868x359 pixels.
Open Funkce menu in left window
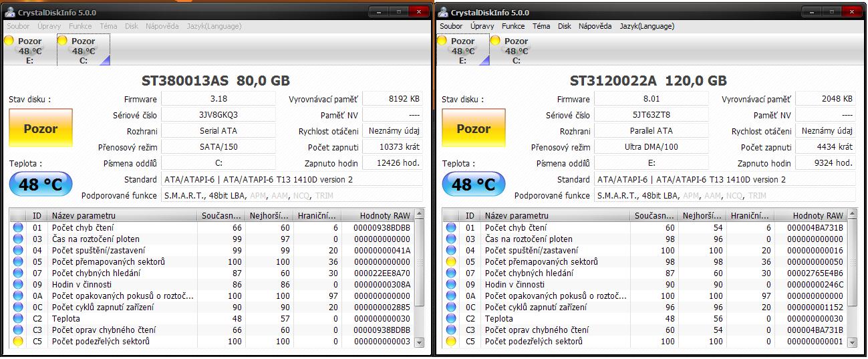click(x=80, y=26)
